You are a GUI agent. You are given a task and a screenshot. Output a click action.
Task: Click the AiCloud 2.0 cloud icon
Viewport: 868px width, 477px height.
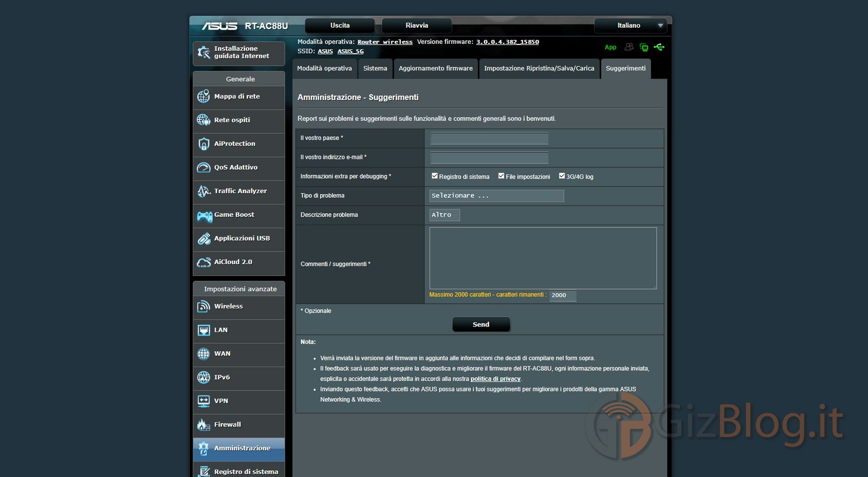coord(203,262)
